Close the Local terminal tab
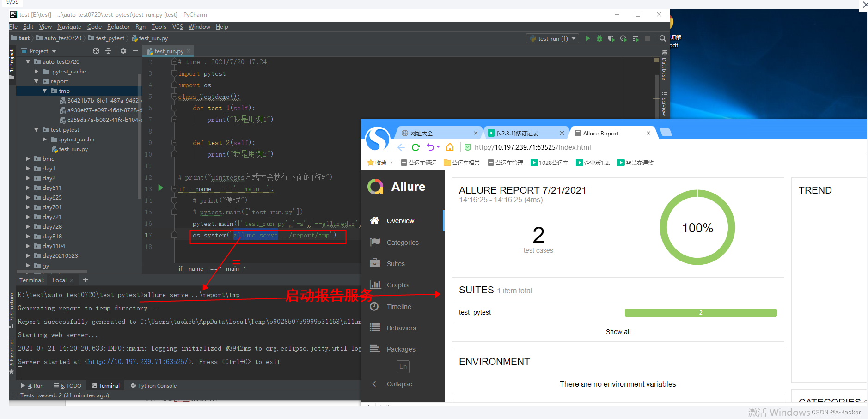Image resolution: width=868 pixels, height=419 pixels. (72, 280)
